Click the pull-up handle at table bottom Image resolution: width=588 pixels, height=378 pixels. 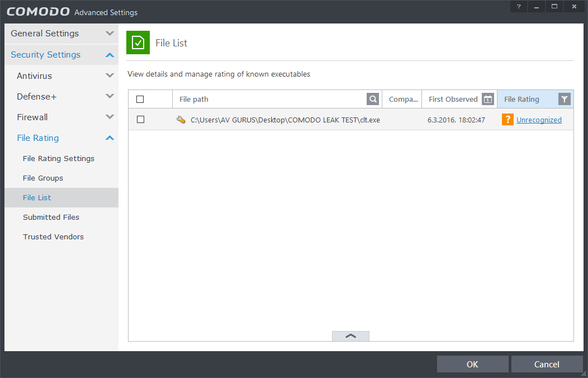click(x=350, y=336)
